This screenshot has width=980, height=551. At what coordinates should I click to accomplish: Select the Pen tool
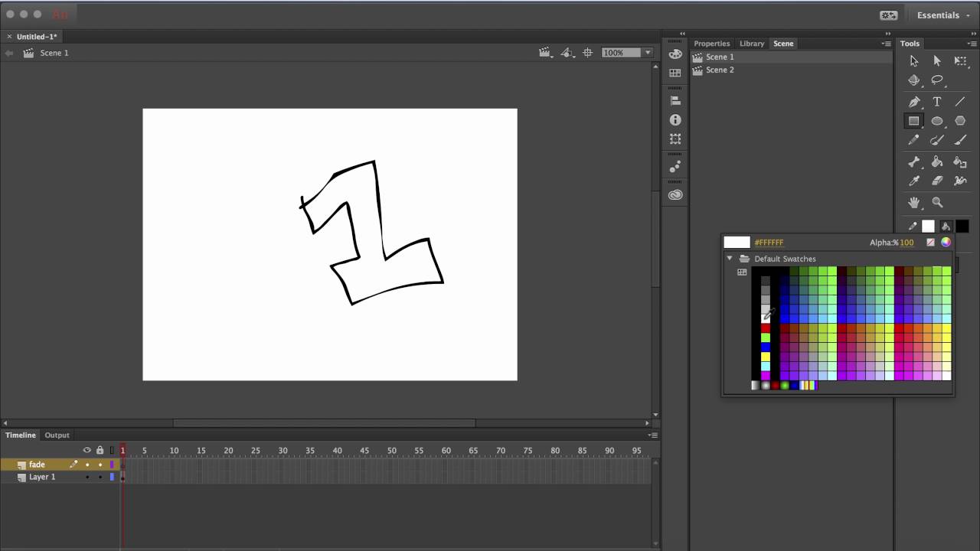(914, 102)
